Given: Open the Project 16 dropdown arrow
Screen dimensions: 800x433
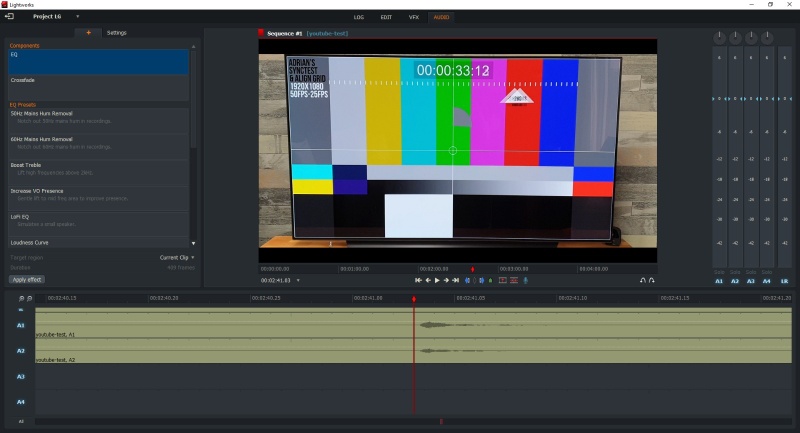Looking at the screenshot, I should coord(77,17).
